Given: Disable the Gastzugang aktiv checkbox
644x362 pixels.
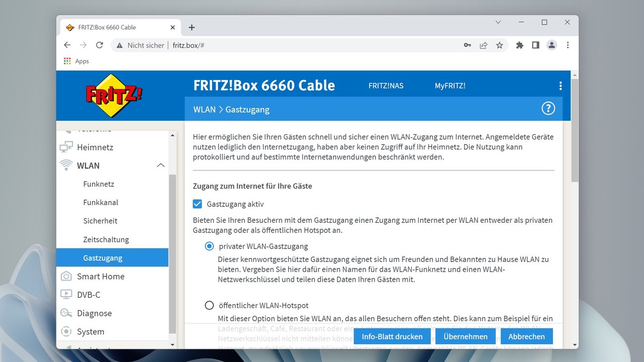Looking at the screenshot, I should point(197,204).
